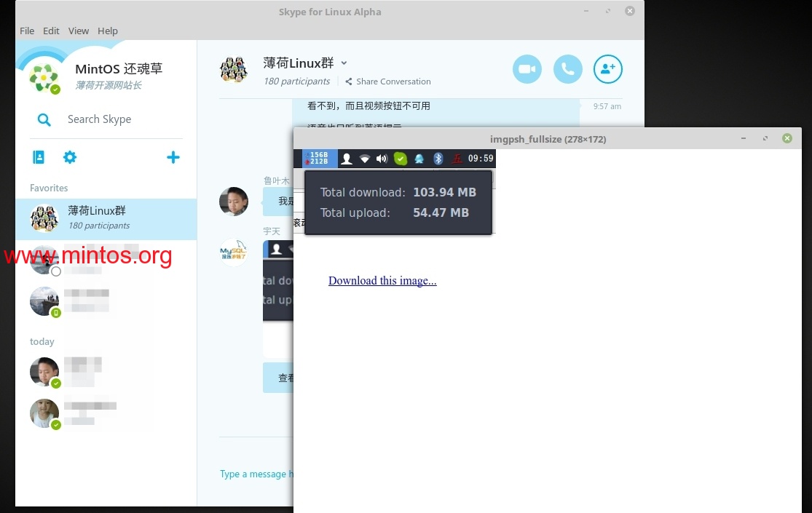812x513 pixels.
Task: Click the search magnifier icon
Action: (x=44, y=120)
